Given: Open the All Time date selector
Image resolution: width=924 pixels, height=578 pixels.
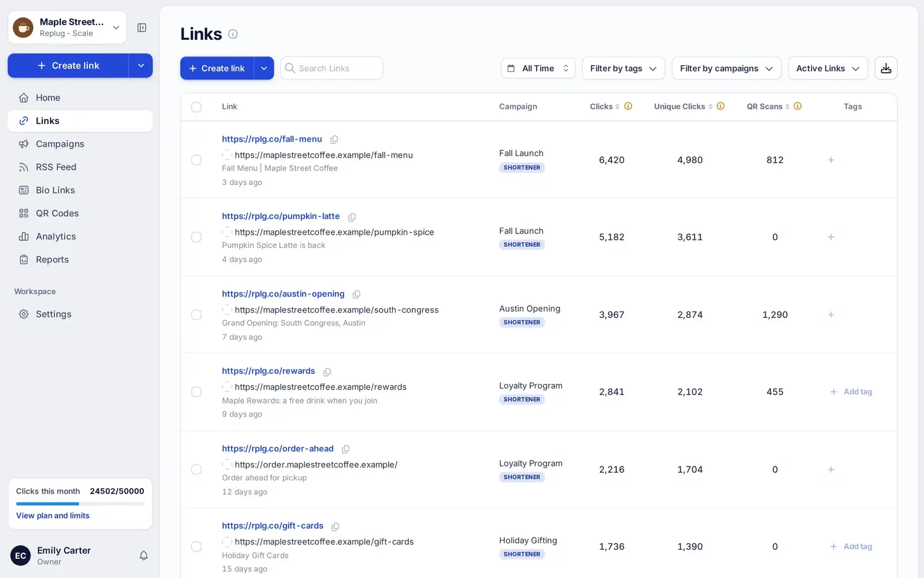Looking at the screenshot, I should point(538,68).
